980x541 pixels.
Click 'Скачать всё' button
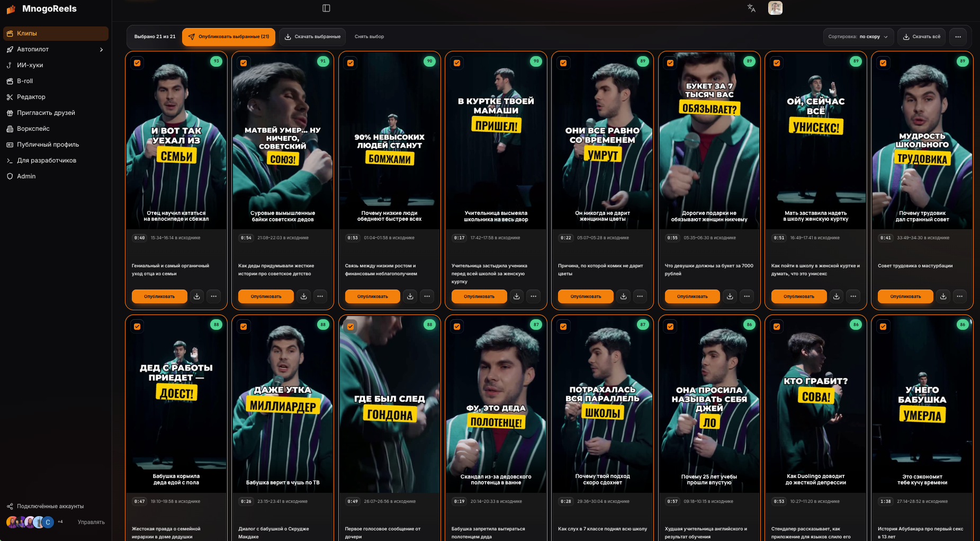point(922,37)
